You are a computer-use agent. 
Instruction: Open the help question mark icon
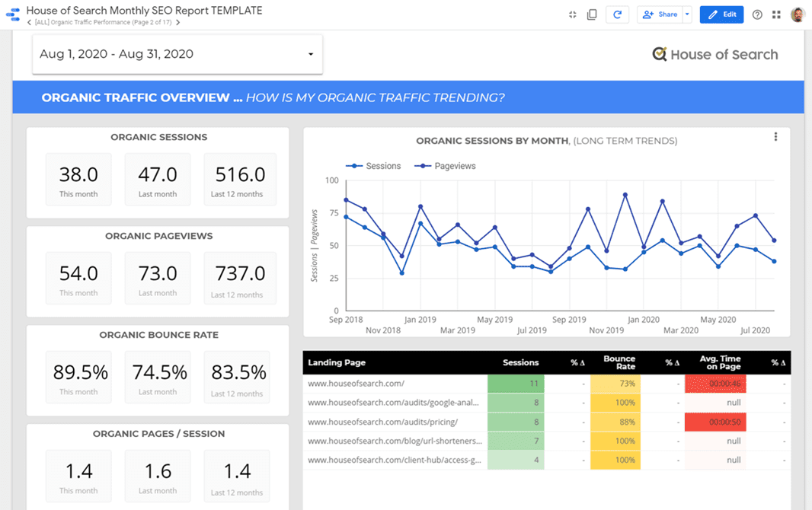(757, 14)
